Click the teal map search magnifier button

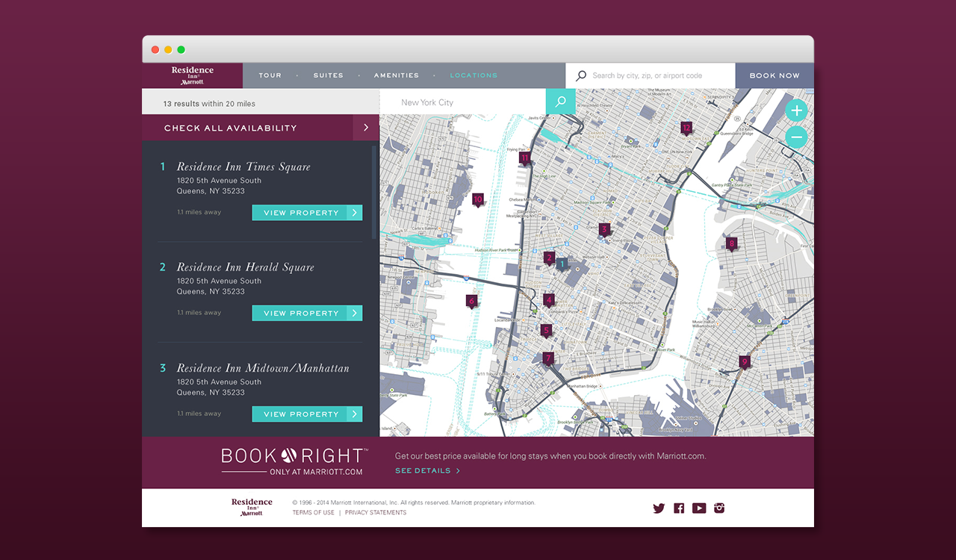(x=561, y=102)
